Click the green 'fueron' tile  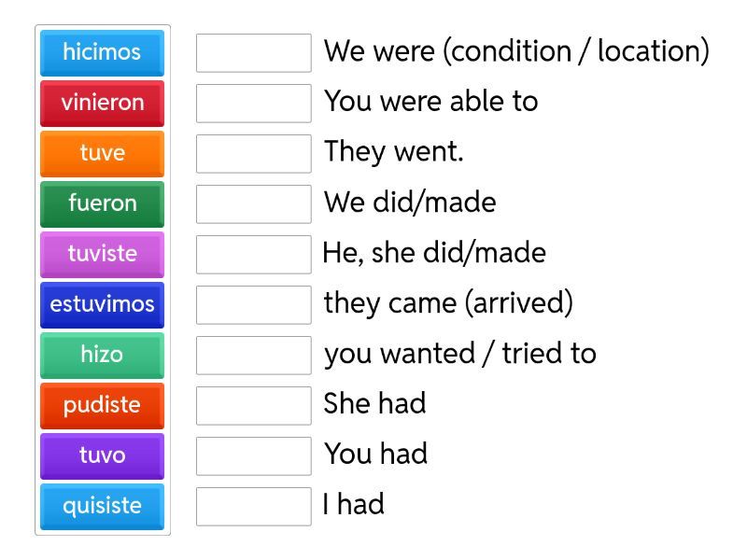(102, 203)
